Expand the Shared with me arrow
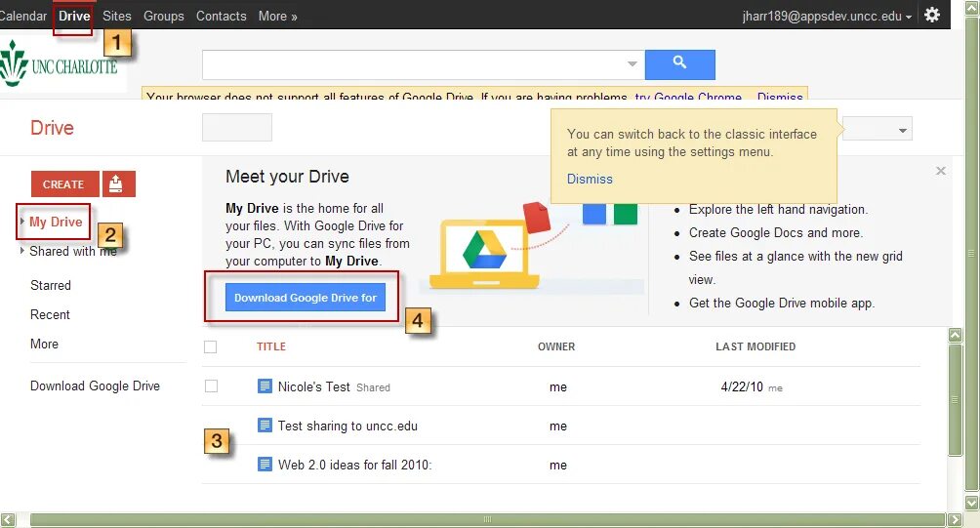 coord(21,251)
